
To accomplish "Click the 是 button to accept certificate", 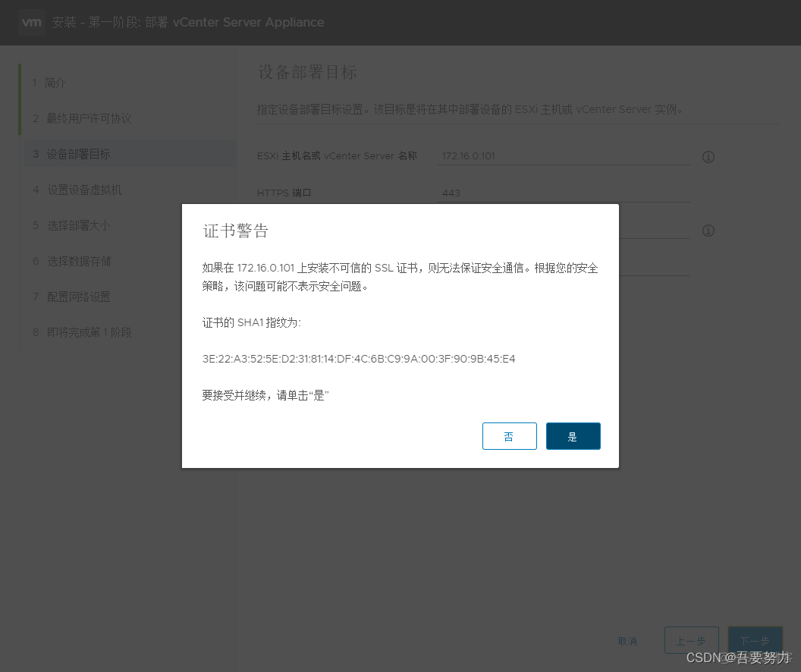I will click(x=573, y=436).
